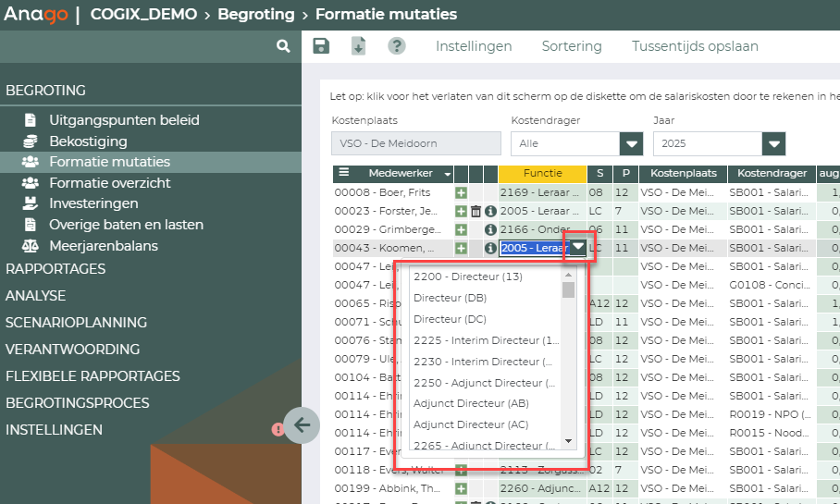Expand the RAPPORTAGES section
840x504 pixels.
[x=56, y=269]
